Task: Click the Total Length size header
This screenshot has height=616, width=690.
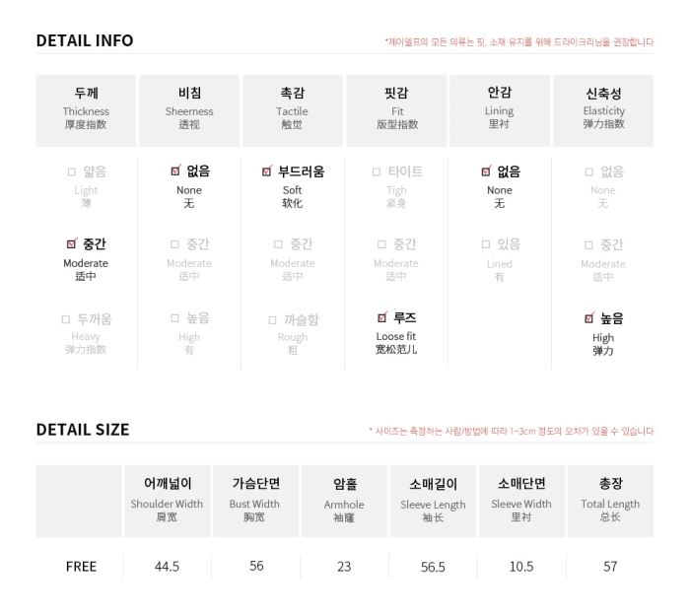Action: click(x=610, y=501)
